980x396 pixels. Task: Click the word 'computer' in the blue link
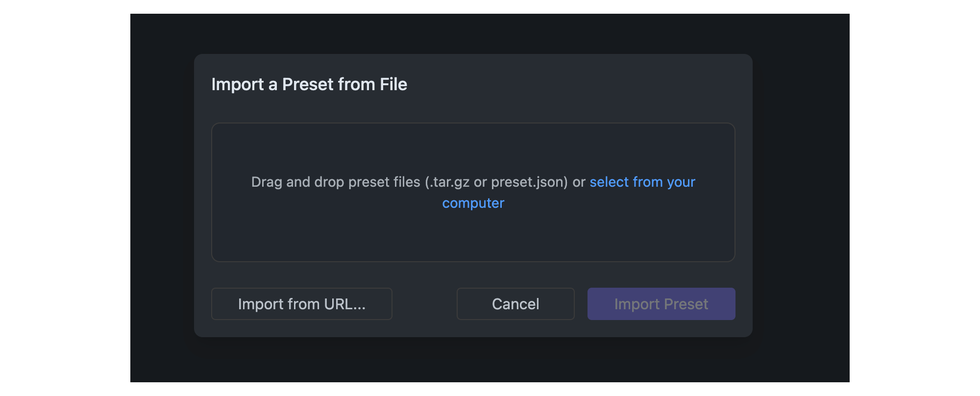(x=473, y=203)
